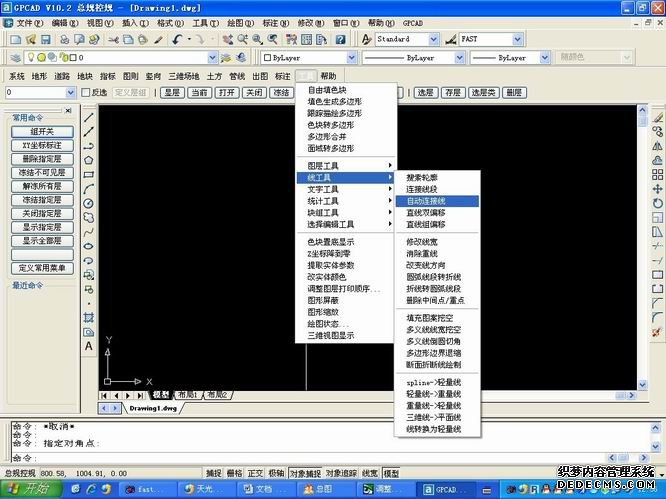Open the ByLayer linetype dropdown
This screenshot has width=666, height=499.
tap(459, 57)
